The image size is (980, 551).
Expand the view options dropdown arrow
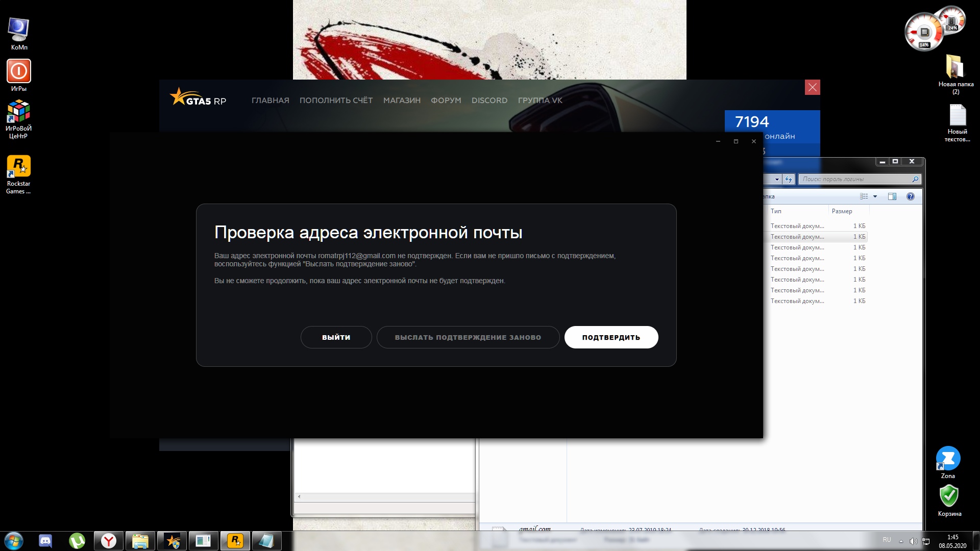point(875,196)
